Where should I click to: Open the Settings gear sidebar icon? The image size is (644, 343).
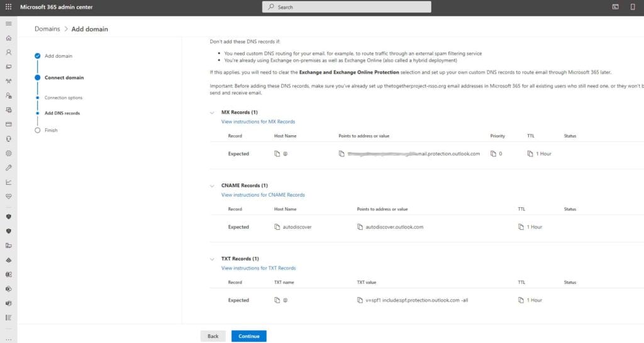pos(9,153)
